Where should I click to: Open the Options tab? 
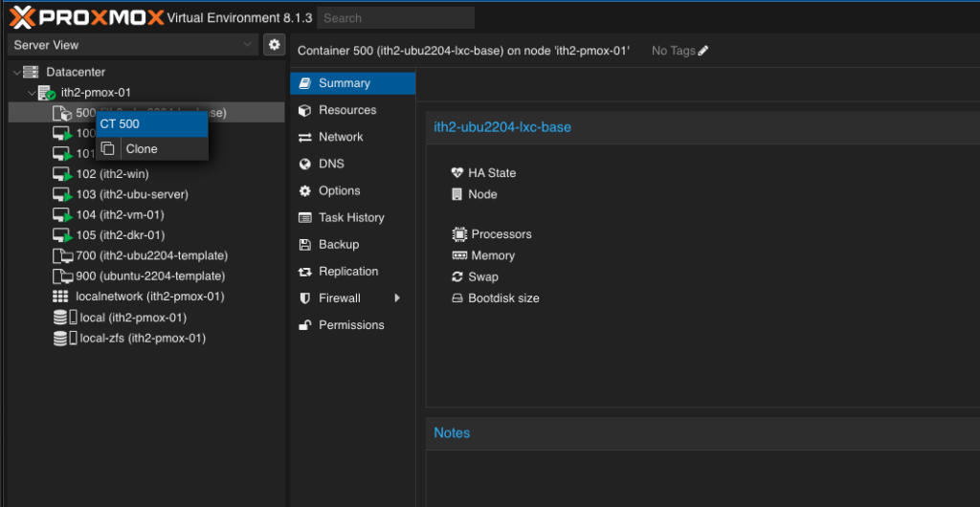click(x=353, y=190)
